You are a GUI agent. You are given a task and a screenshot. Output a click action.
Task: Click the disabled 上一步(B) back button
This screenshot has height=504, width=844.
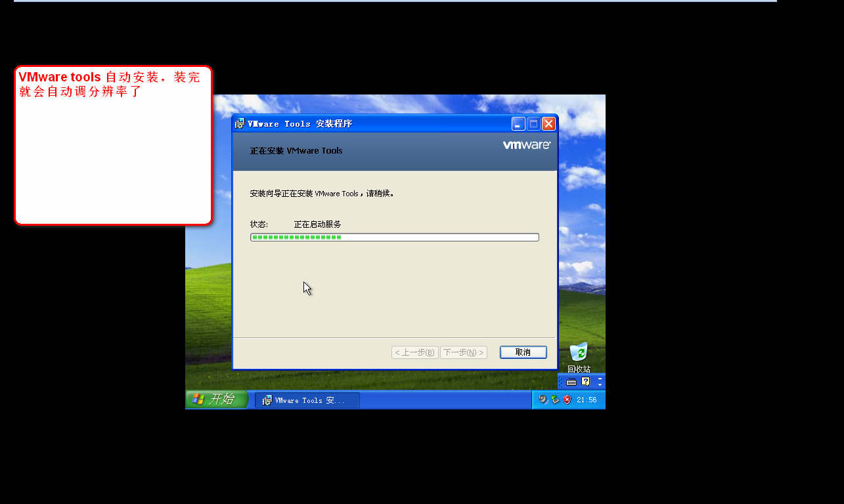[x=415, y=352]
